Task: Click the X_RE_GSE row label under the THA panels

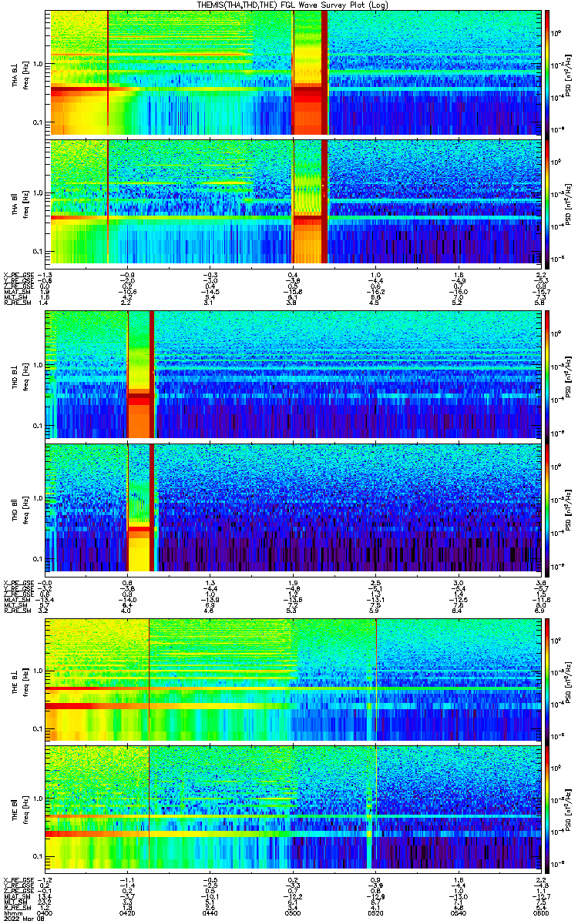Action: click(18, 275)
